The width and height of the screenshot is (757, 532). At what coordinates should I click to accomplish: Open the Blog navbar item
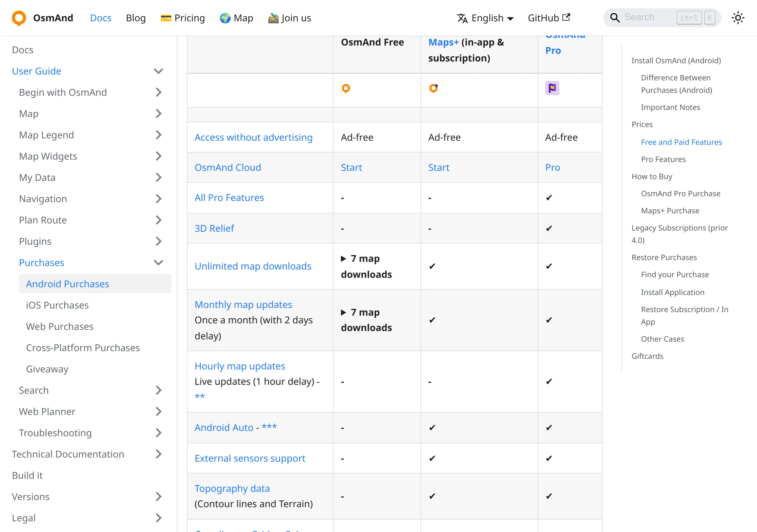[x=135, y=18]
